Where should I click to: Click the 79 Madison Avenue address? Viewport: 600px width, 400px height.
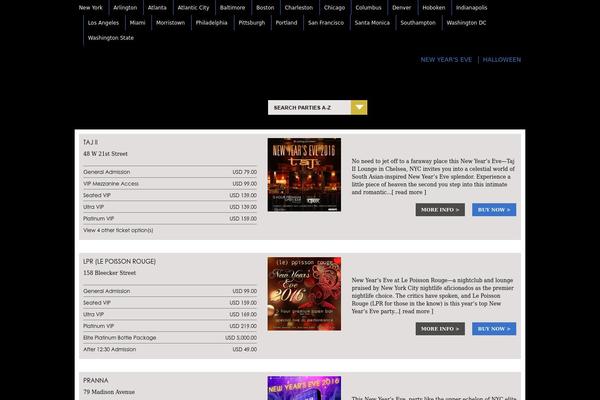[109, 392]
